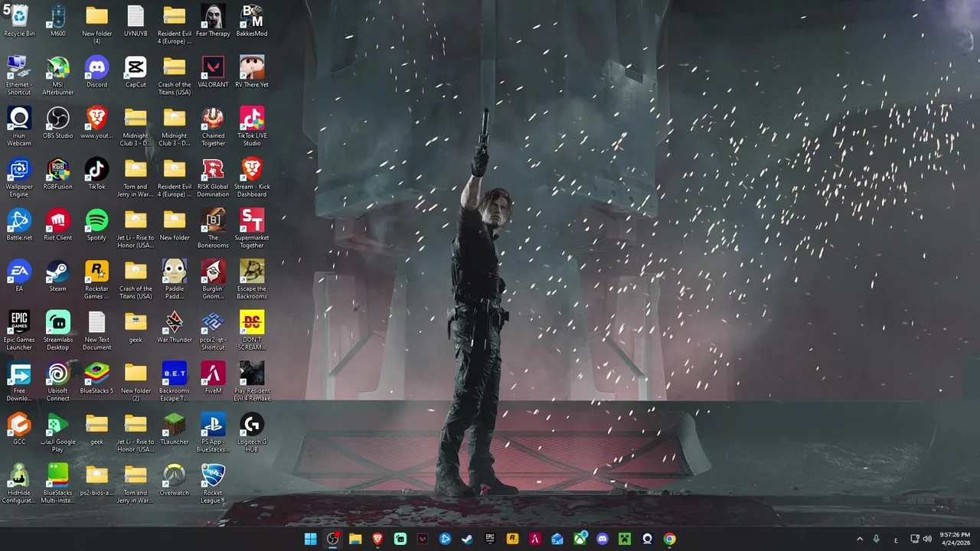
Task: Launch RISK Global Domination
Action: tap(213, 178)
